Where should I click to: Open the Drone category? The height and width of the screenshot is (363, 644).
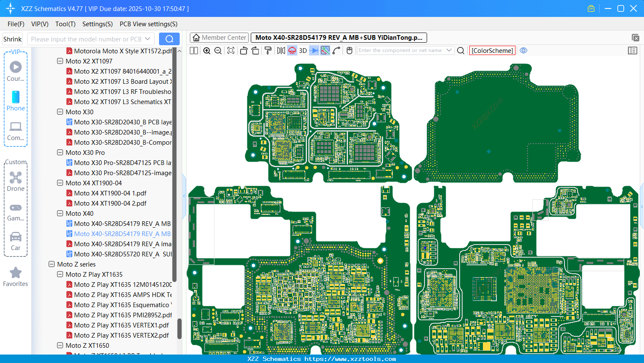[x=16, y=181]
